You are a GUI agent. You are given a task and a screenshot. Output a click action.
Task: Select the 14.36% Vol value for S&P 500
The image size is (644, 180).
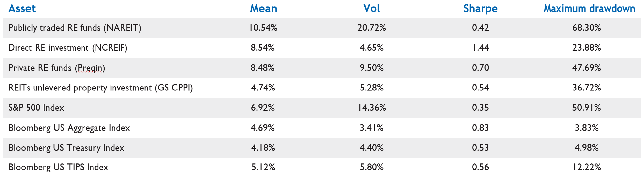point(372,108)
